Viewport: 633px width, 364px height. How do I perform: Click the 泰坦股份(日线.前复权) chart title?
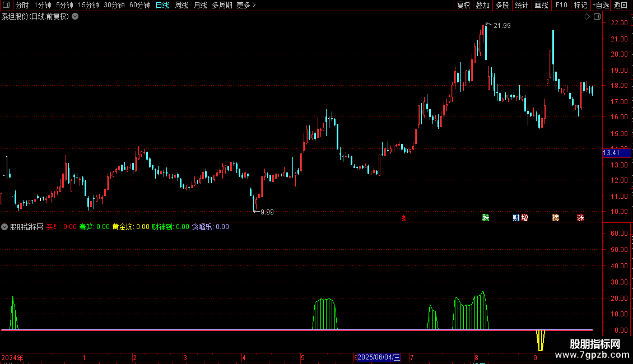(x=35, y=17)
